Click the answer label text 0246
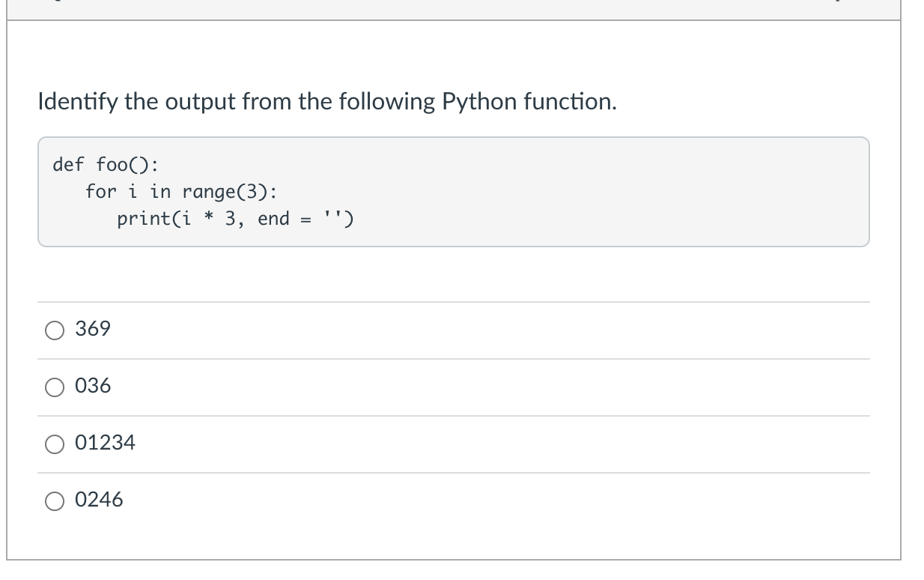 (100, 500)
